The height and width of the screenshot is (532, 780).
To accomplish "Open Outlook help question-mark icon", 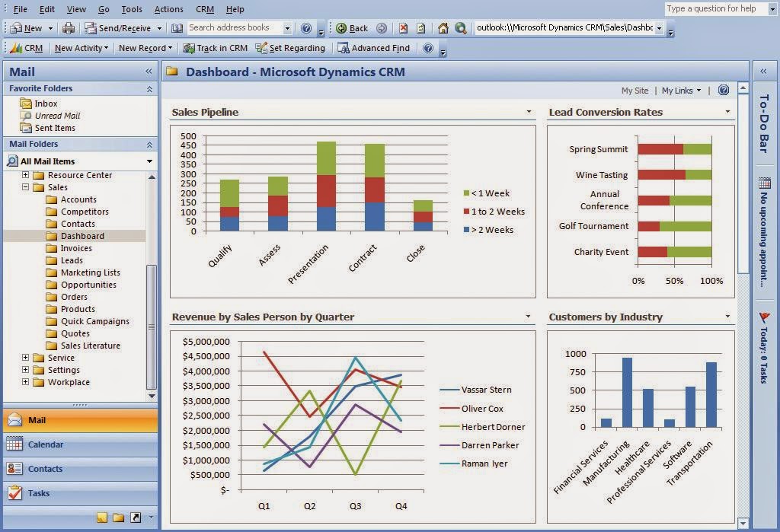I will [x=306, y=28].
